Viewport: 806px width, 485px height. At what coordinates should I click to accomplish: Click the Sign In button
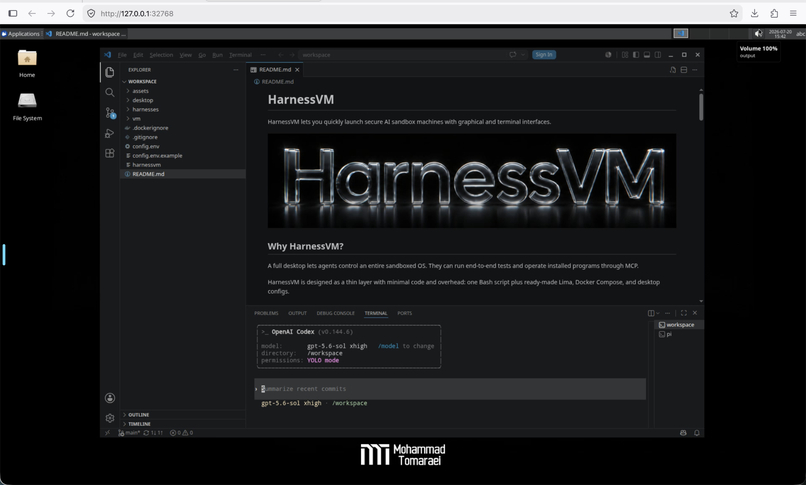544,54
